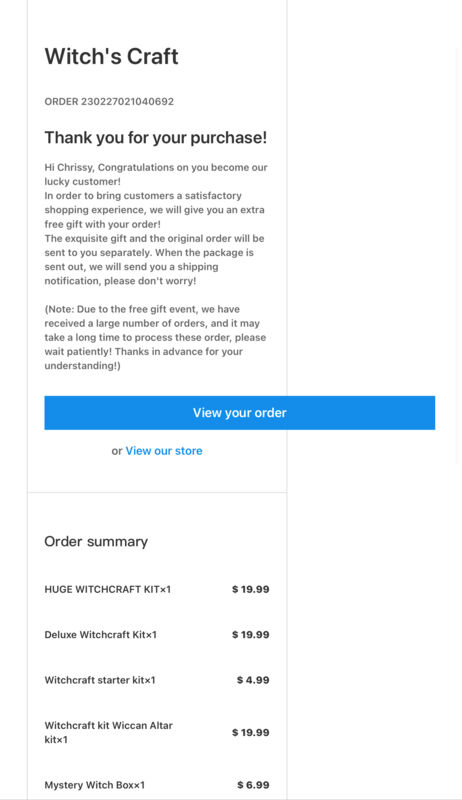Click the Hi Chrissy congratulations greeting text

tap(156, 174)
